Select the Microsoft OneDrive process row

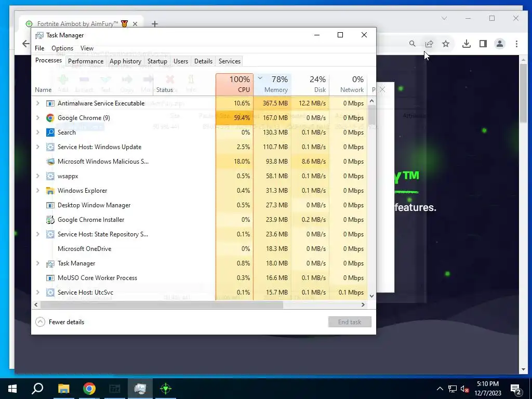tap(200, 249)
